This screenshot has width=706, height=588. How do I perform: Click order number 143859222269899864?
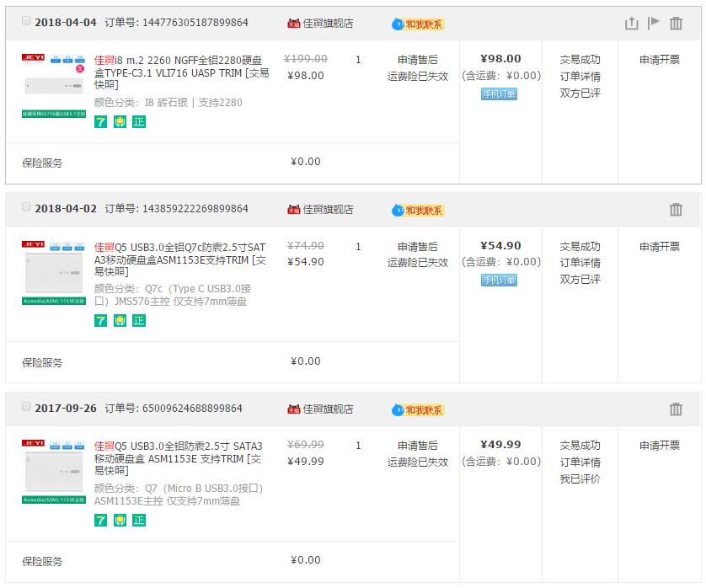coord(195,209)
